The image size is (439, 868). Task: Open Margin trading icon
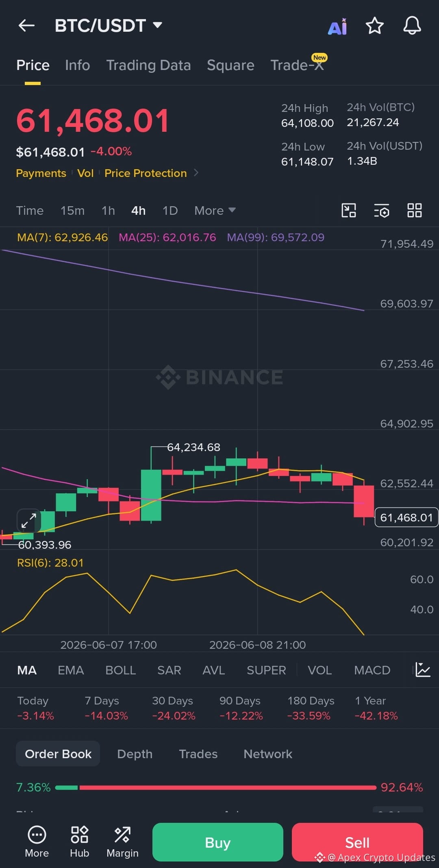122,842
